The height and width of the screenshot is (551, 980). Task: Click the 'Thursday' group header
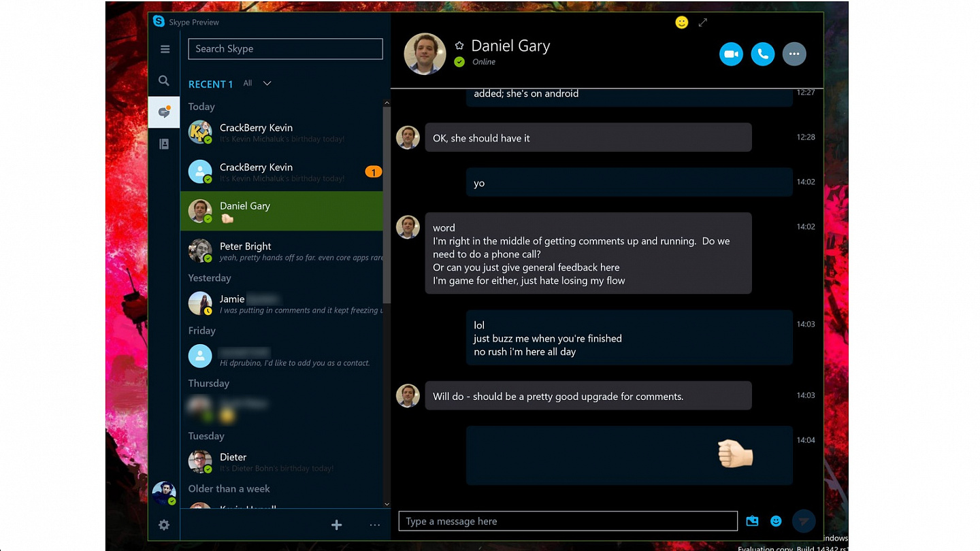click(209, 384)
